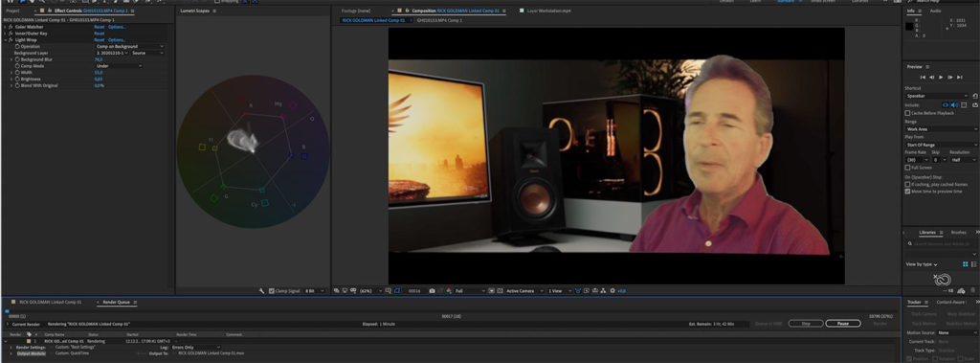Image resolution: width=980 pixels, height=363 pixels.
Task: Click the Background Blur value 74.0
Action: [99, 59]
